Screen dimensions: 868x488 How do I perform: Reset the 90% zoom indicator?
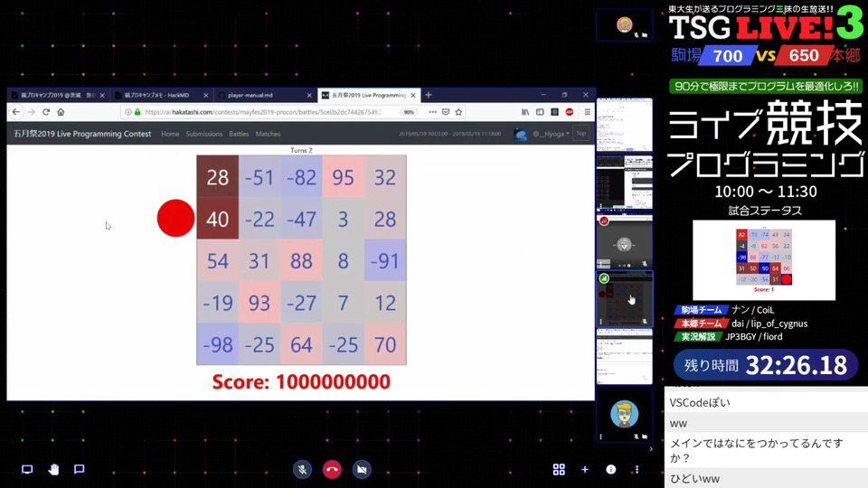pyautogui.click(x=409, y=112)
